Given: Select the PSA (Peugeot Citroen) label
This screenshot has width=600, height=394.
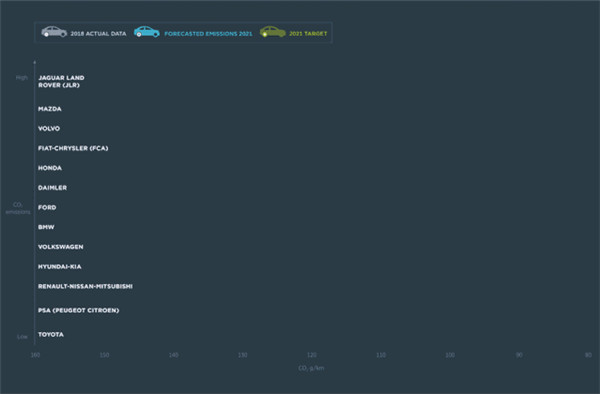Looking at the screenshot, I should (x=78, y=310).
